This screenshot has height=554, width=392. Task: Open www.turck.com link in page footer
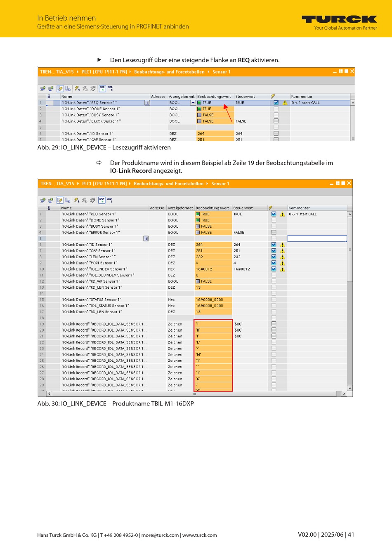tap(200, 535)
